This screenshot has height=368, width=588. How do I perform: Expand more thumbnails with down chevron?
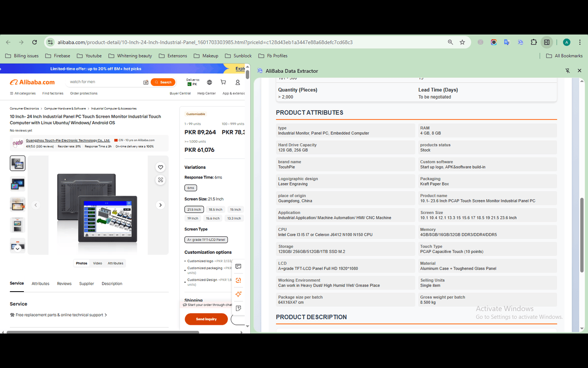tap(17, 249)
